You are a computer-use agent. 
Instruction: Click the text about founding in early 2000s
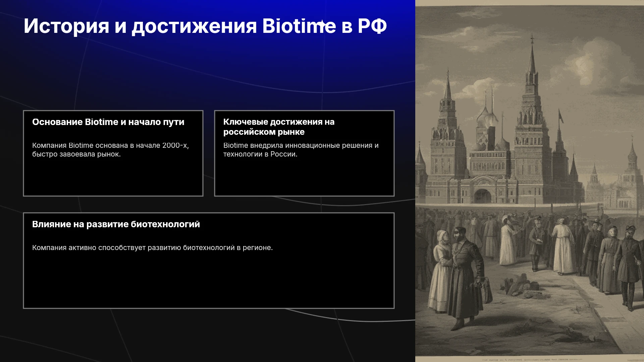[111, 150]
